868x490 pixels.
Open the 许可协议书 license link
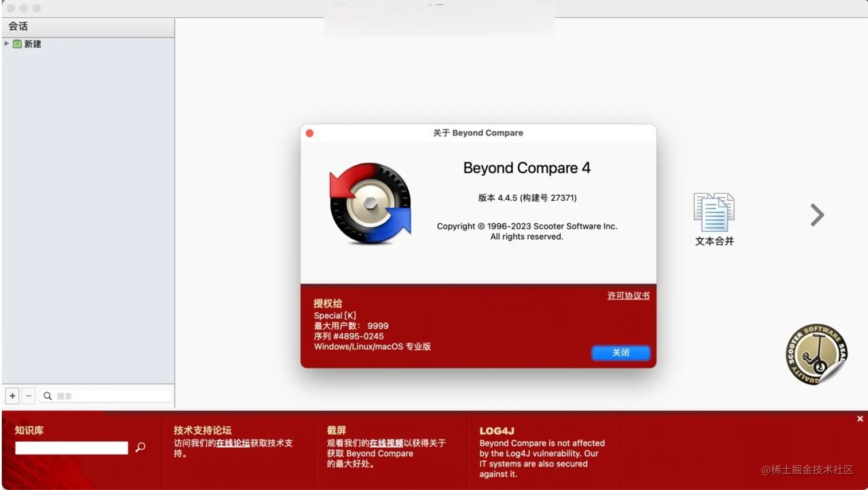pyautogui.click(x=629, y=295)
